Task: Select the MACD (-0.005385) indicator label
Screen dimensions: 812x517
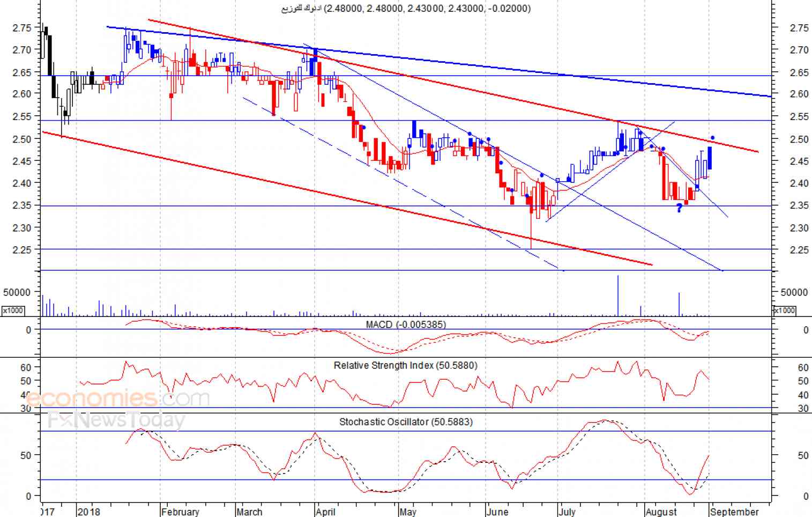Action: 406,324
